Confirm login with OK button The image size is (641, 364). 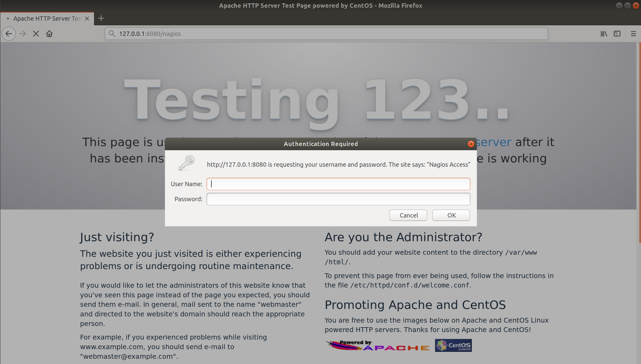point(451,215)
